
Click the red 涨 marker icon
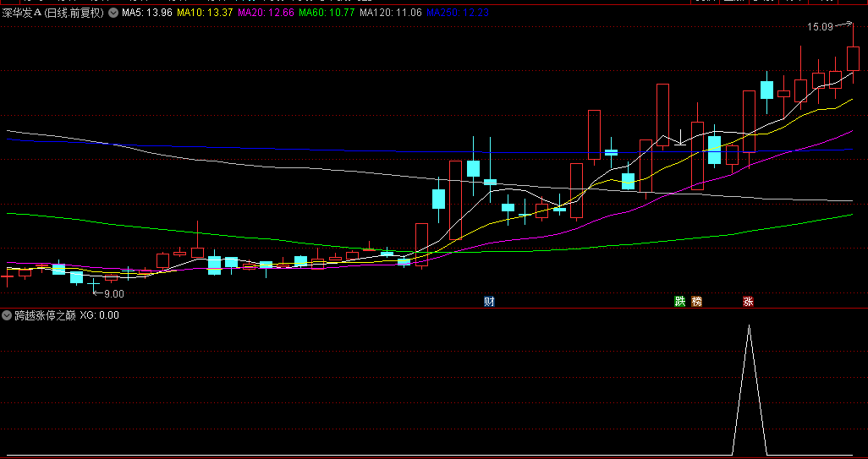[748, 302]
